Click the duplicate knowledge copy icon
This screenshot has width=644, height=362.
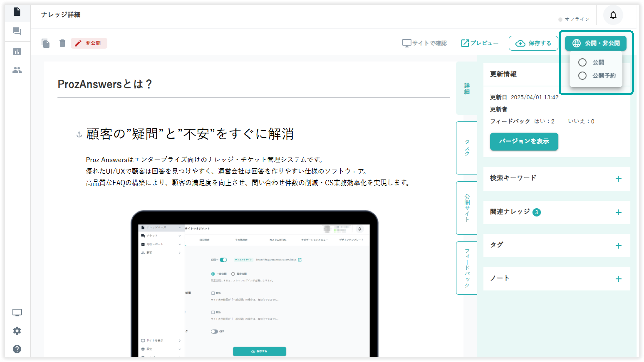46,43
